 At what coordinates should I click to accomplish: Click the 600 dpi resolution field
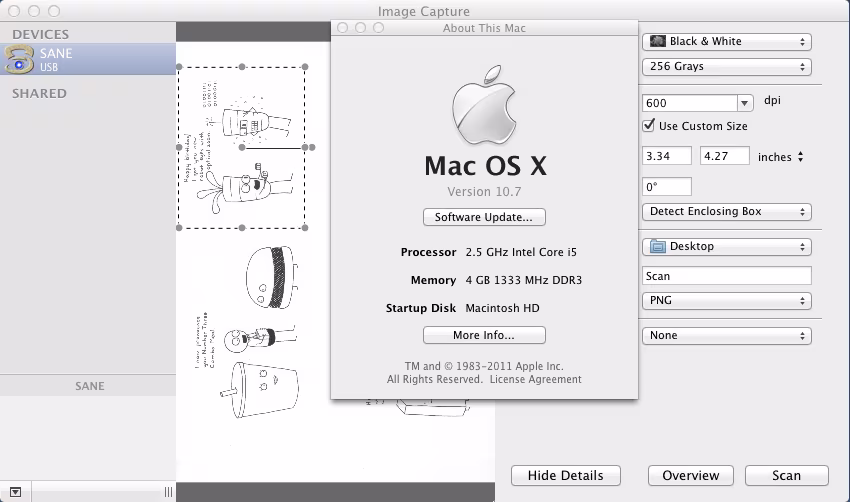coord(690,103)
